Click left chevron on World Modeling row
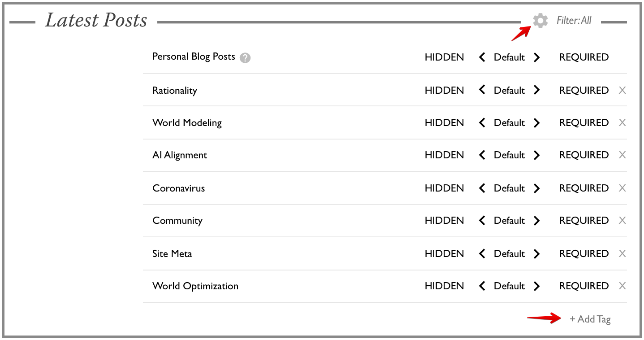Image resolution: width=644 pixels, height=340 pixels. [482, 123]
